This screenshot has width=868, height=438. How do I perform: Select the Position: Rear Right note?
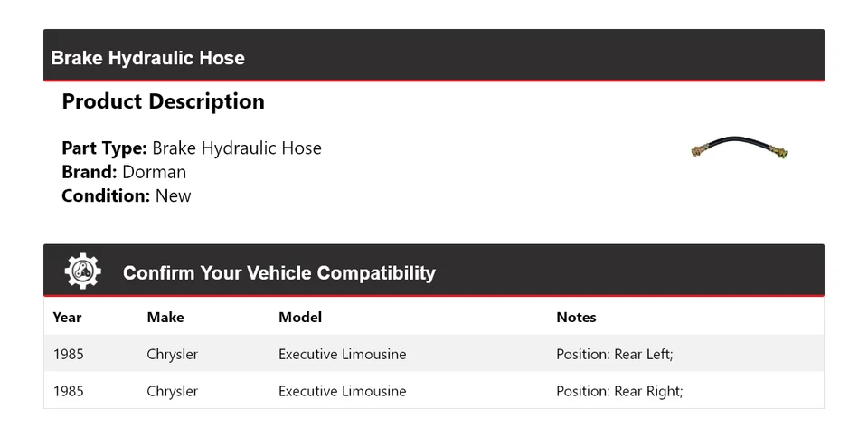coord(619,391)
